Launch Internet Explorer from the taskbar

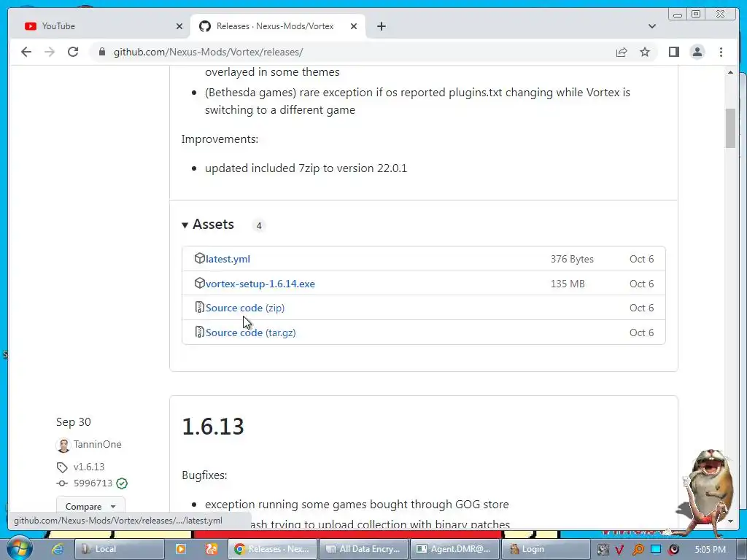point(57,549)
